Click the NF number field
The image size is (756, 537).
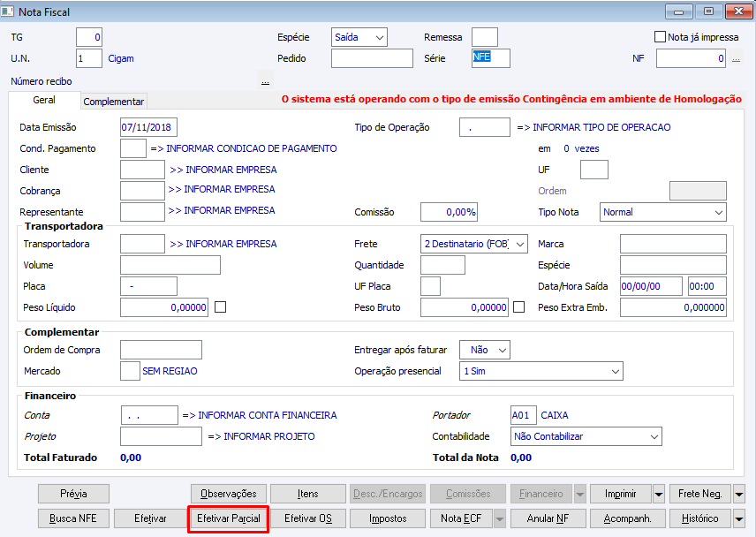(691, 58)
